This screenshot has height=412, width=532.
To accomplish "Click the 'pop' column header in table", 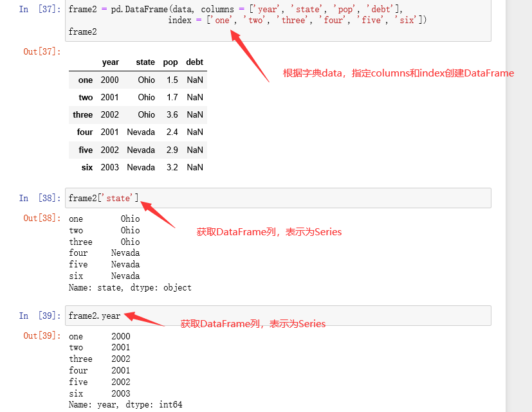I will [170, 62].
